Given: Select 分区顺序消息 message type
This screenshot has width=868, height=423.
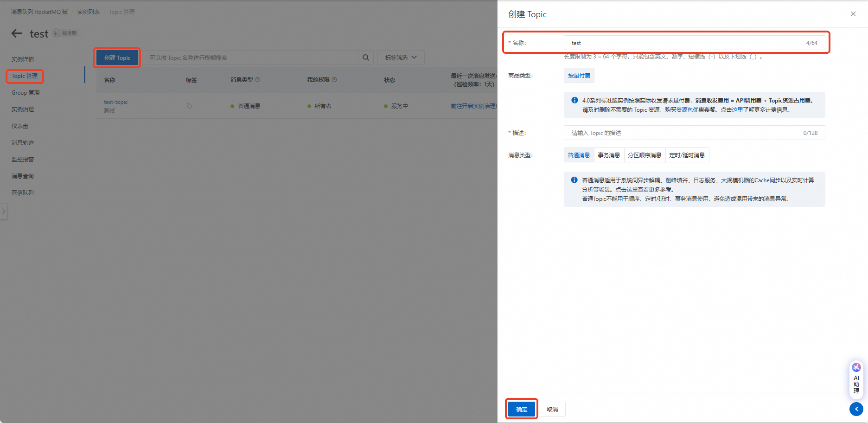Looking at the screenshot, I should 645,155.
